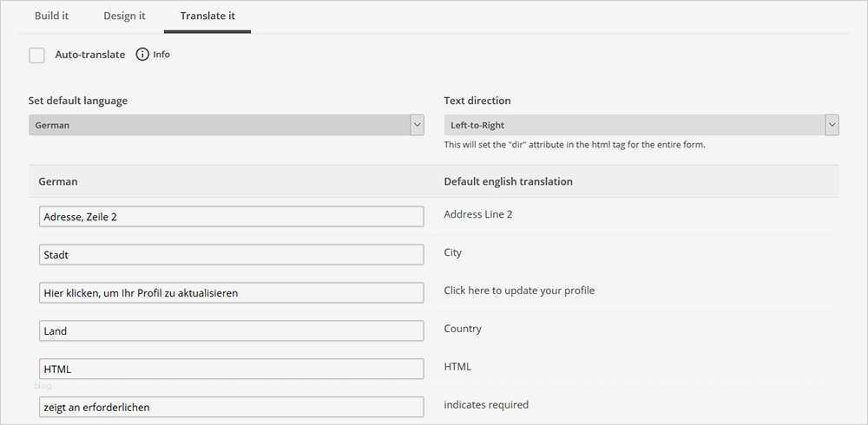The image size is (868, 425).
Task: Enable the Auto-translate checkbox
Action: 36,56
